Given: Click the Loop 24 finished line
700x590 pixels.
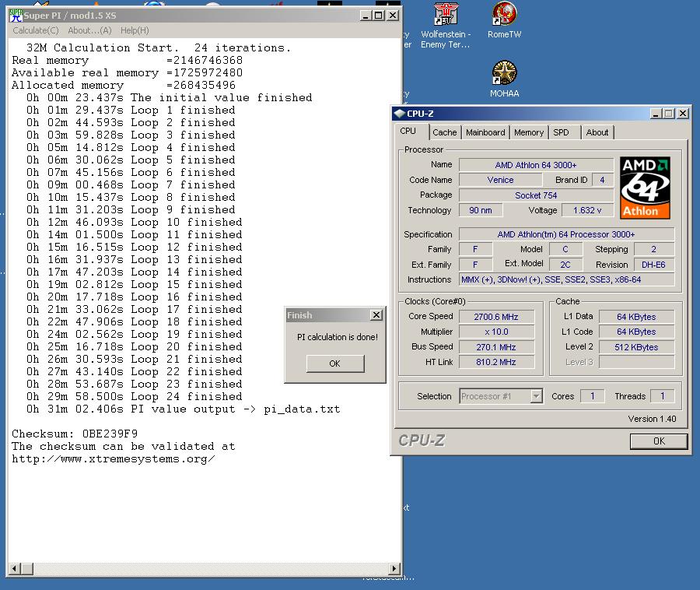Looking at the screenshot, I should (134, 397).
